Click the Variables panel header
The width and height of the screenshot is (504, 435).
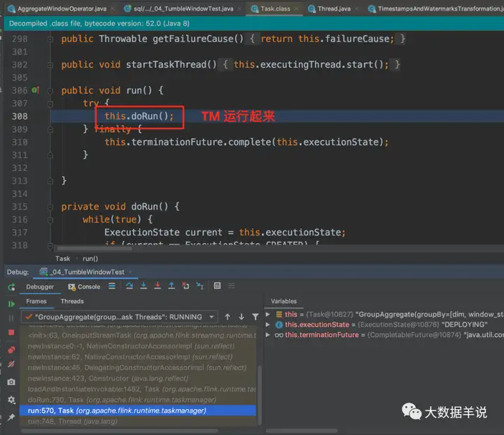[x=283, y=301]
